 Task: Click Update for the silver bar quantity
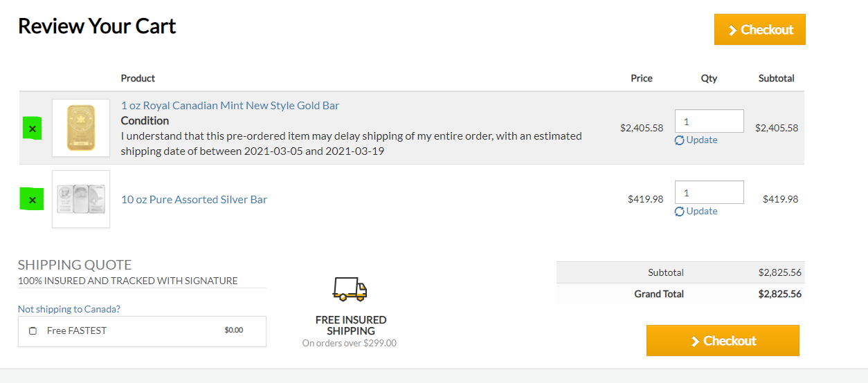pyautogui.click(x=702, y=211)
